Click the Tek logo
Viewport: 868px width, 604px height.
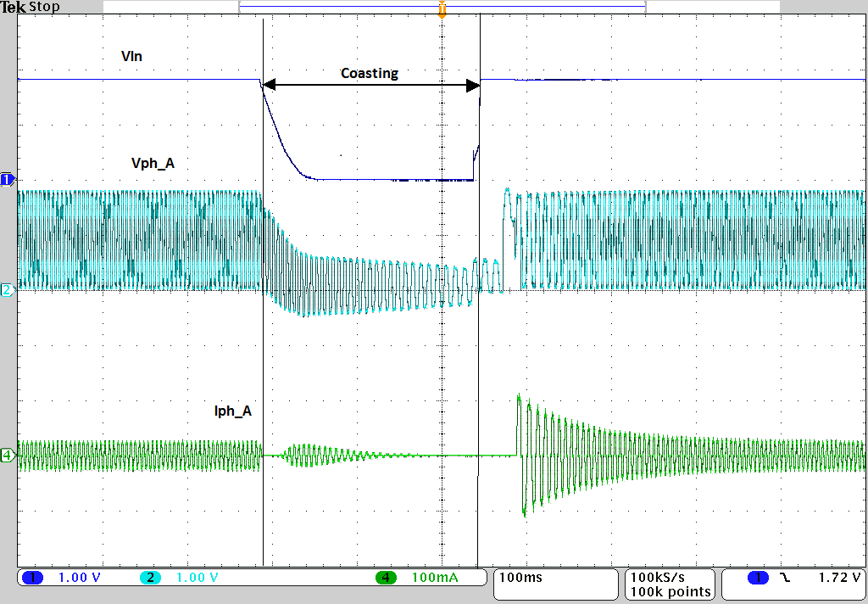(x=12, y=6)
